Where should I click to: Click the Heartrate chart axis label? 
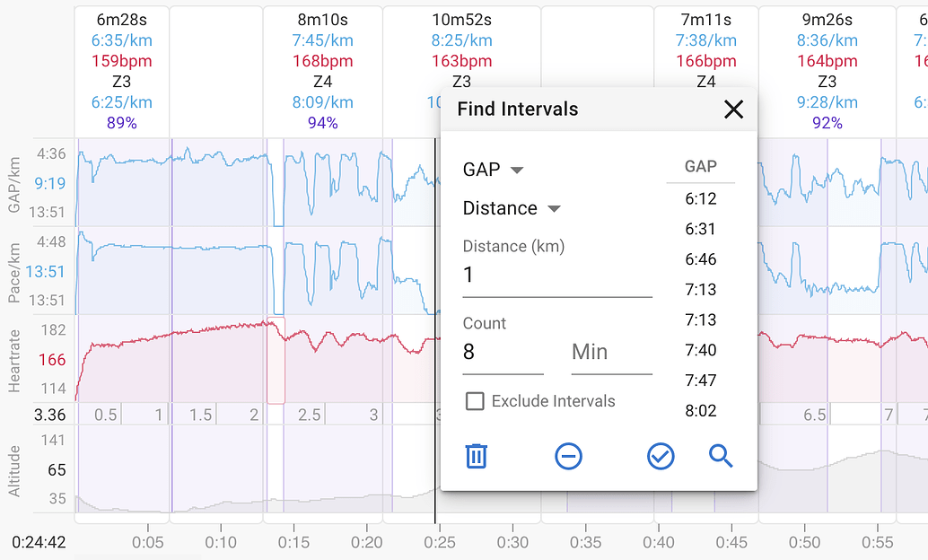(x=14, y=361)
